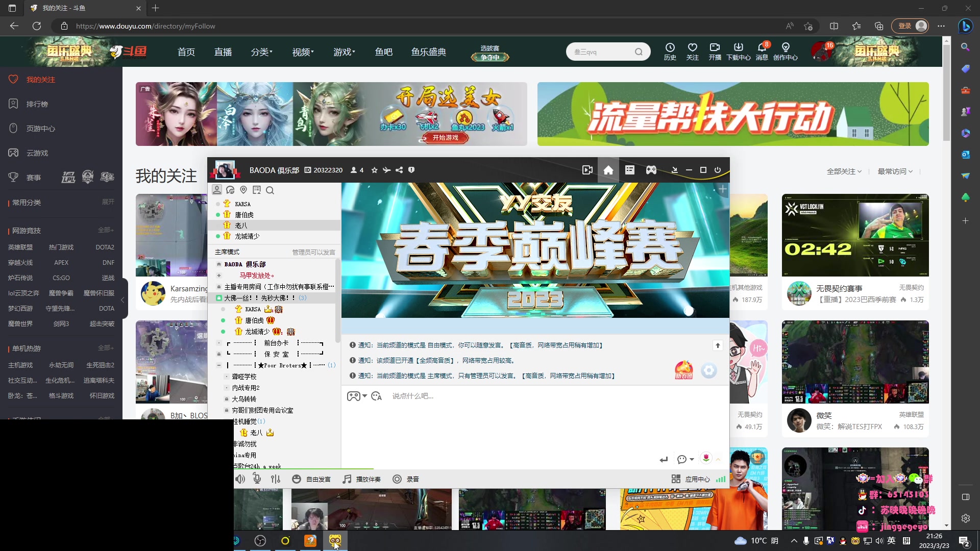Toggle YY microphone icon

tap(257, 479)
